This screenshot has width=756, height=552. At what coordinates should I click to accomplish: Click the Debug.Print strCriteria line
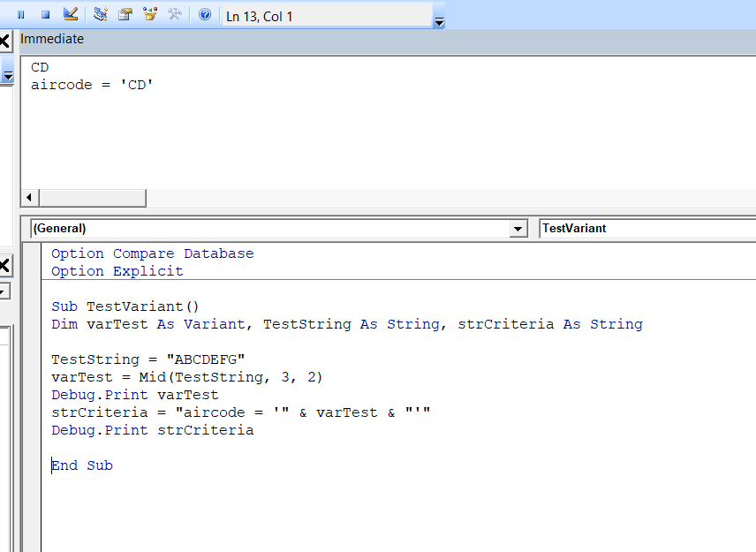tap(153, 430)
